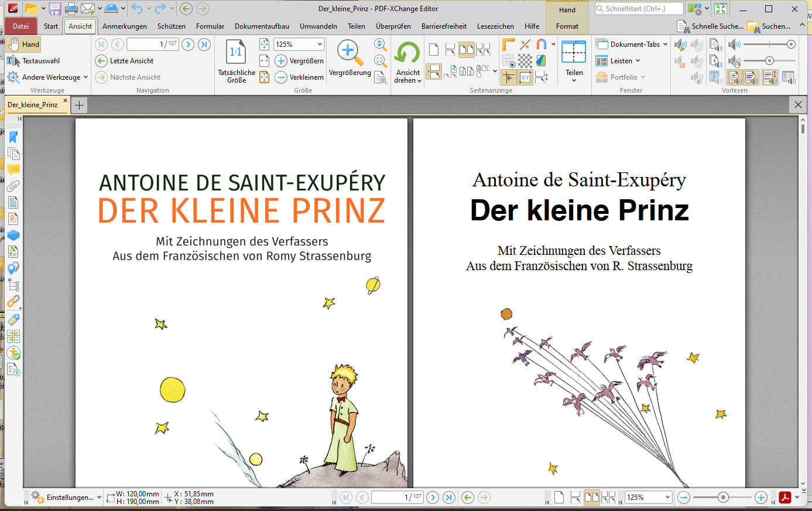Click the undo arrow in the title bar
This screenshot has height=511, width=812.
(136, 9)
